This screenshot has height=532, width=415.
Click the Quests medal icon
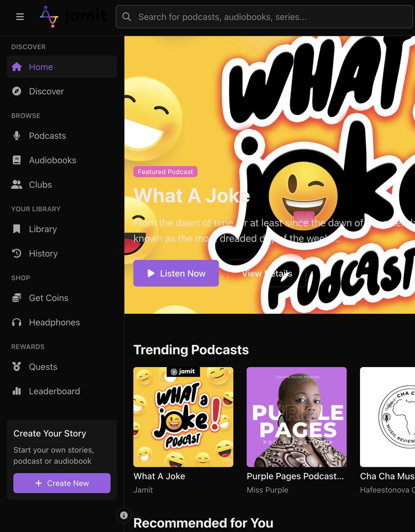(x=17, y=367)
